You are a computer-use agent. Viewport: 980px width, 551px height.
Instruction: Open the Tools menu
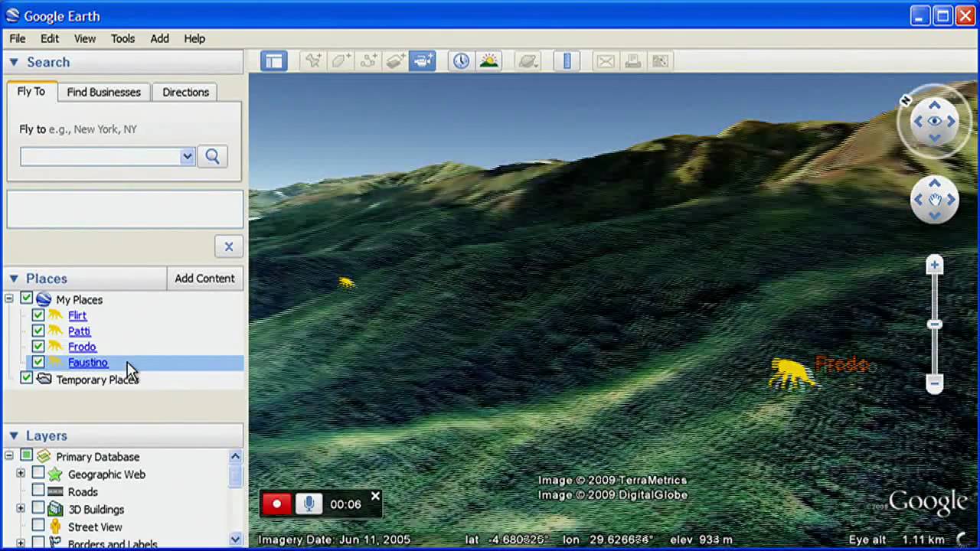tap(122, 38)
